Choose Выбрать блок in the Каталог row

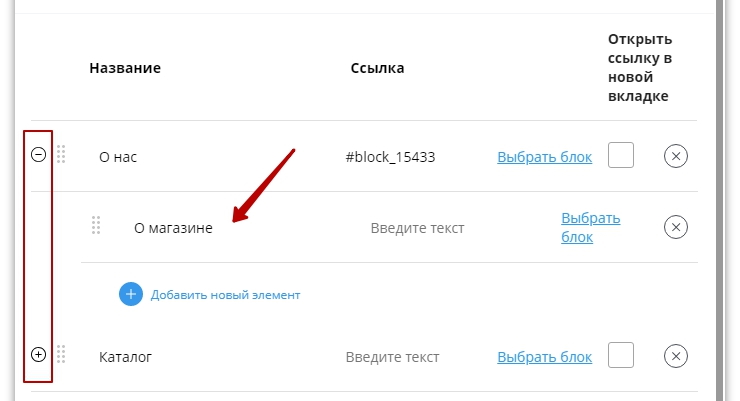click(544, 357)
